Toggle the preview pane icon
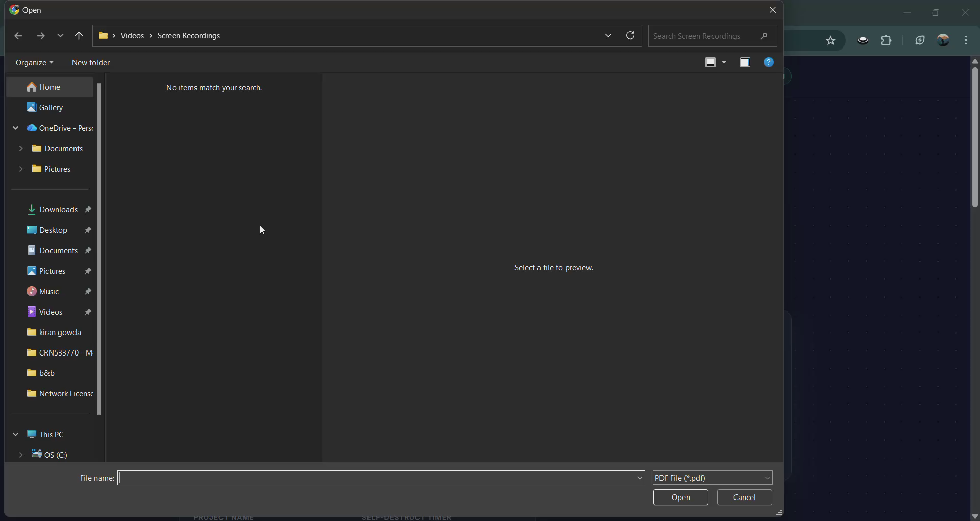The image size is (980, 521). click(745, 62)
